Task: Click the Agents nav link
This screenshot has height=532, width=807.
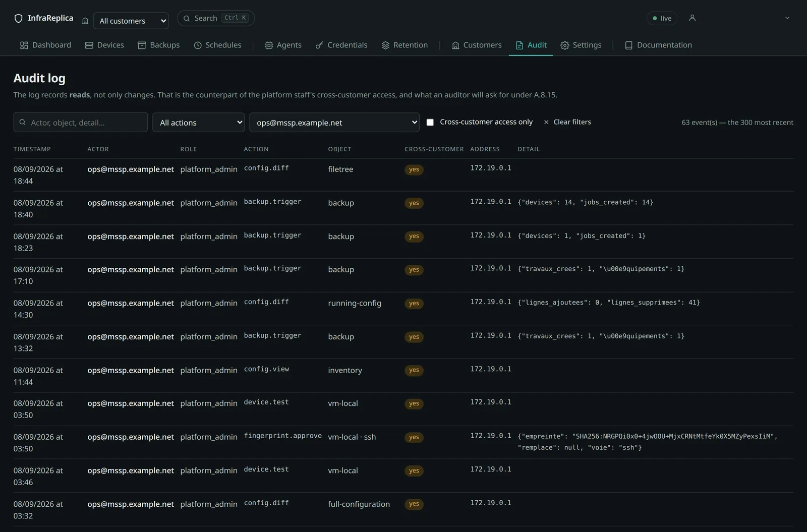Action: coord(283,45)
